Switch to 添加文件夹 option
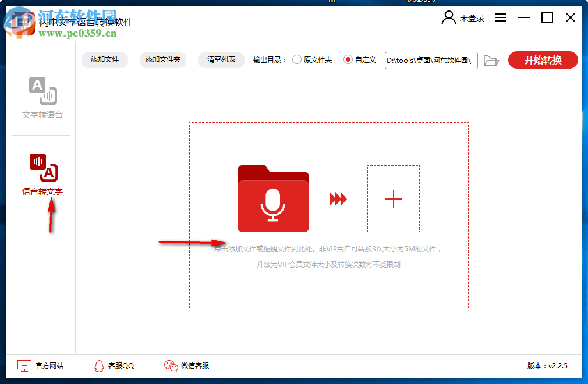588x384 pixels. (162, 60)
